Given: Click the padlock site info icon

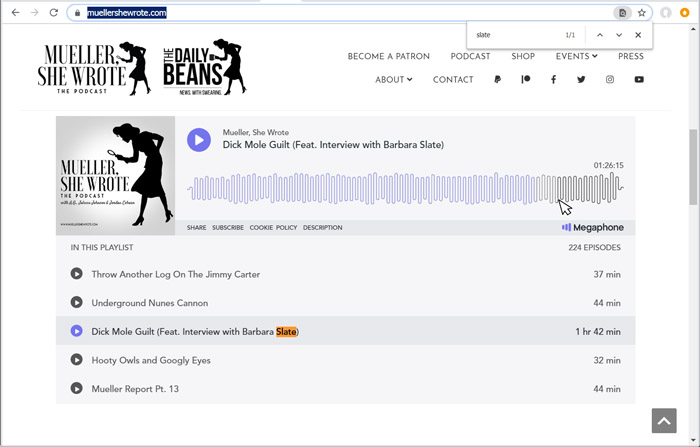Looking at the screenshot, I should tap(77, 13).
